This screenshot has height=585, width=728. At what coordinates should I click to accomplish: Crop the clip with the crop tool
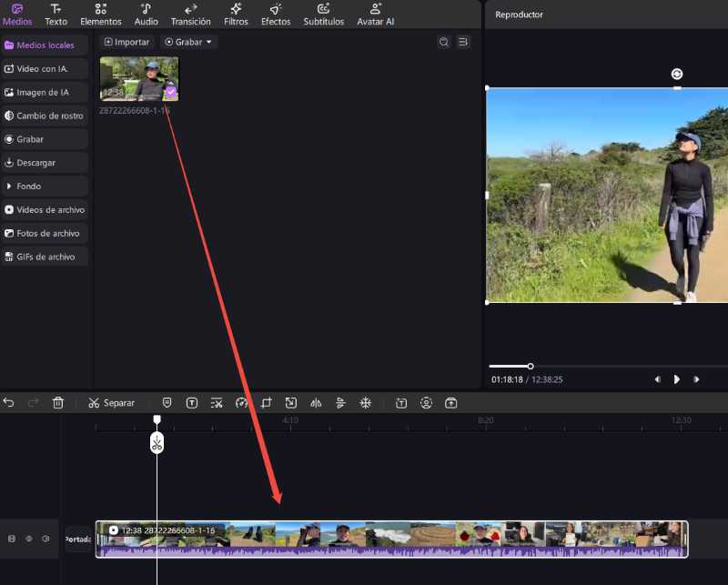tap(268, 402)
